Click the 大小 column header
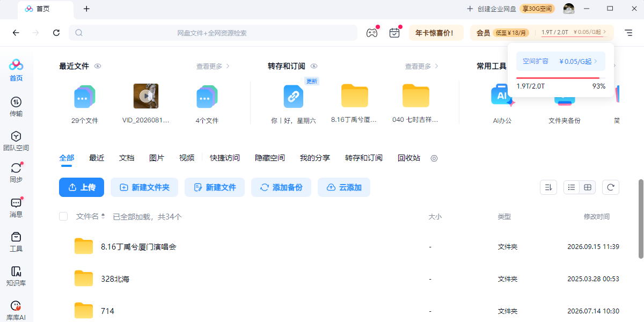 (x=435, y=217)
